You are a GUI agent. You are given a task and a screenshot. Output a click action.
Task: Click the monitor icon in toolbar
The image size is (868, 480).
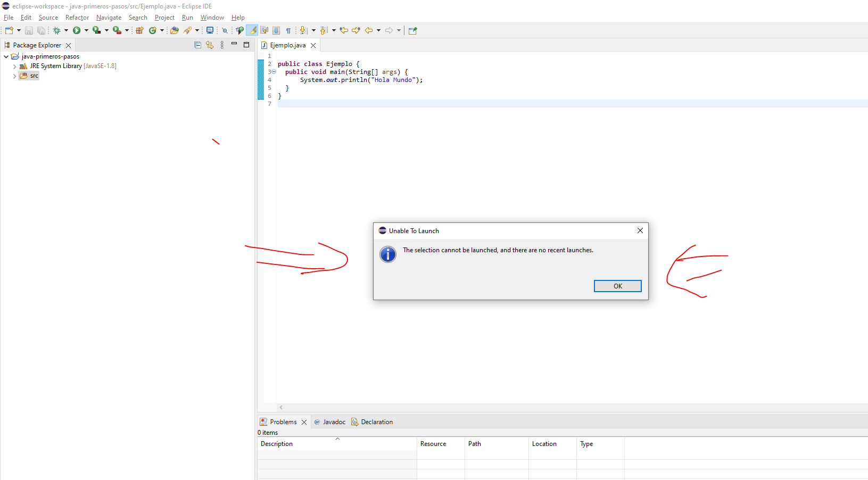click(x=210, y=30)
